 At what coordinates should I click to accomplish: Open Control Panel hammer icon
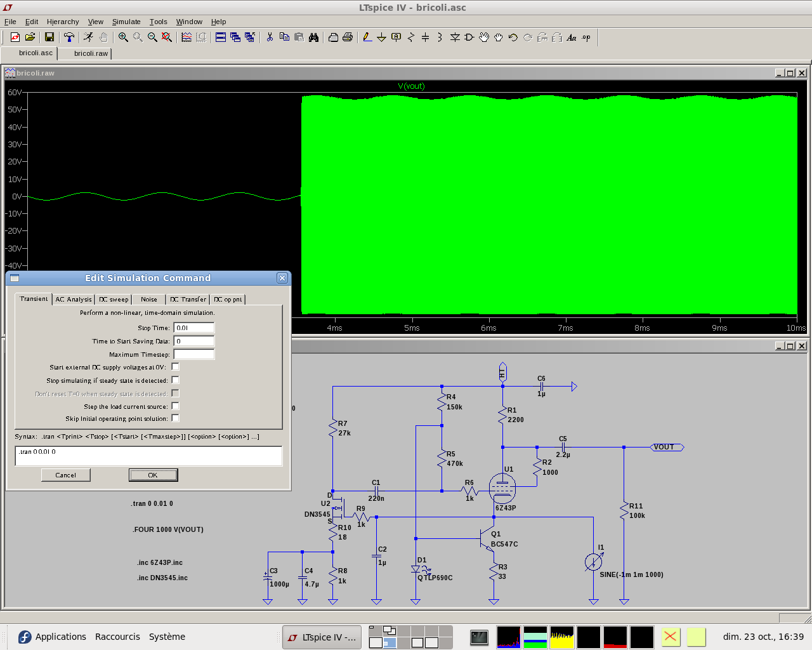click(x=69, y=37)
